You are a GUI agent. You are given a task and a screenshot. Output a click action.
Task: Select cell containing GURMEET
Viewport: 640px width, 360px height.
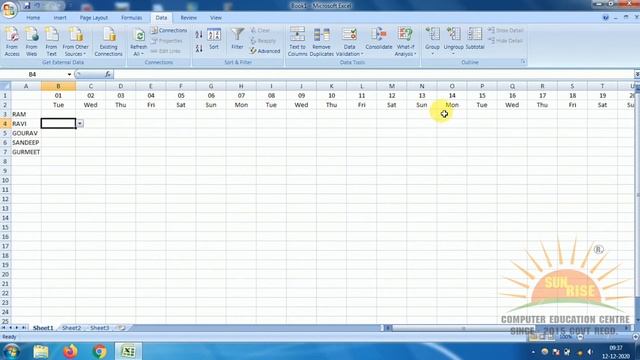pos(26,152)
